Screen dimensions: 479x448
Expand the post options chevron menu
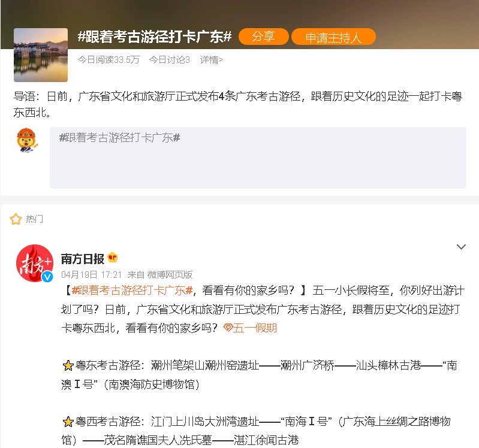(461, 247)
